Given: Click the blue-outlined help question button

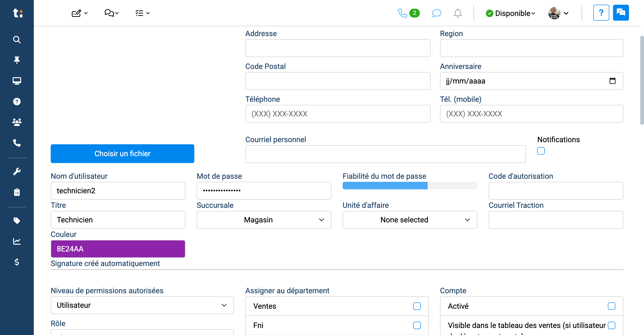Looking at the screenshot, I should (x=601, y=13).
